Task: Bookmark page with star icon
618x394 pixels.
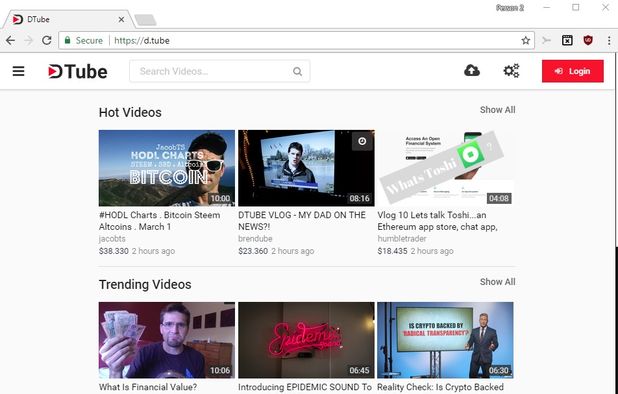Action: coord(525,40)
